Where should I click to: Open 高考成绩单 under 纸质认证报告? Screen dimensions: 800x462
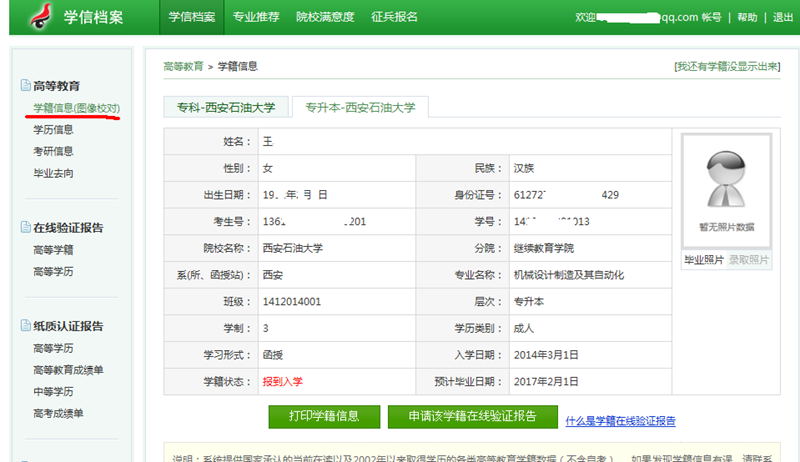(59, 413)
